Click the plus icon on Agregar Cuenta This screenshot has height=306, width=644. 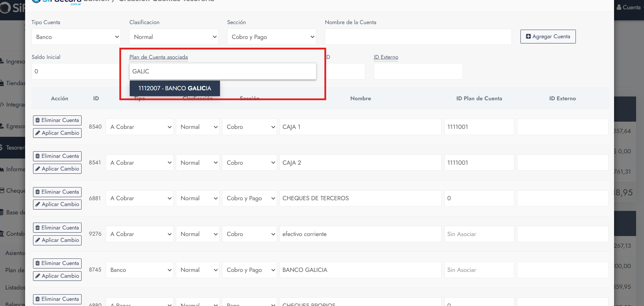tap(528, 37)
